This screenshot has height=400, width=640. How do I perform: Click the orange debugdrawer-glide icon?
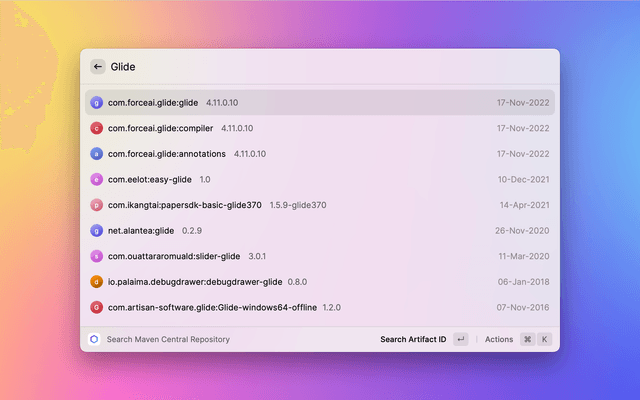click(x=97, y=282)
